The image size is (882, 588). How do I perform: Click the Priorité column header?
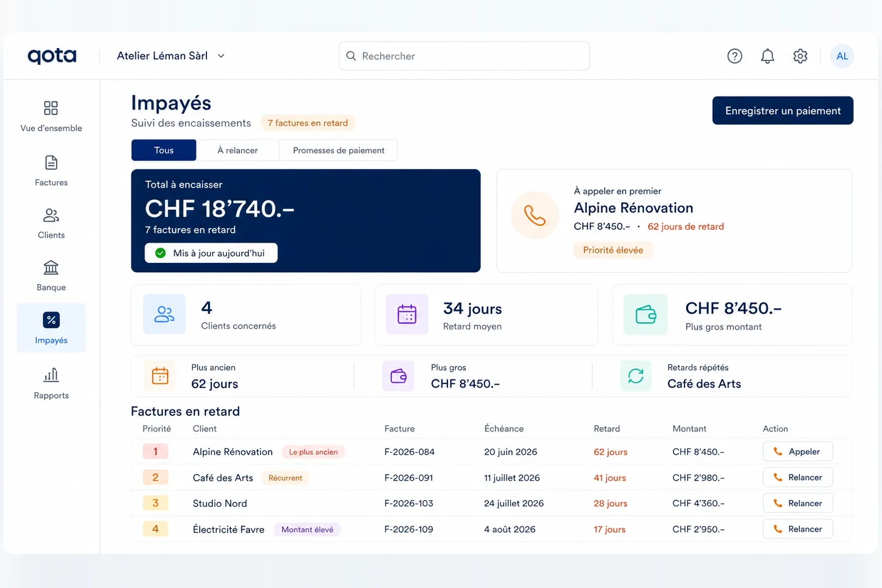click(x=157, y=429)
